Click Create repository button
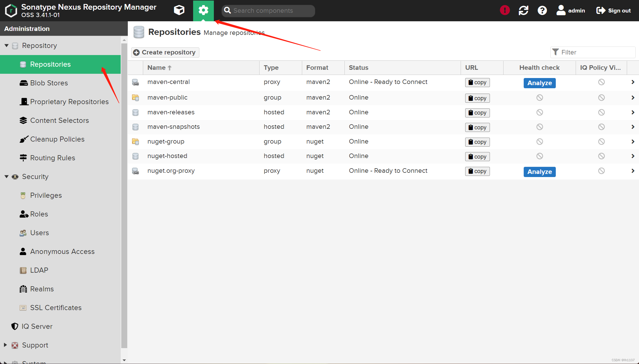The image size is (639, 364). click(x=165, y=52)
